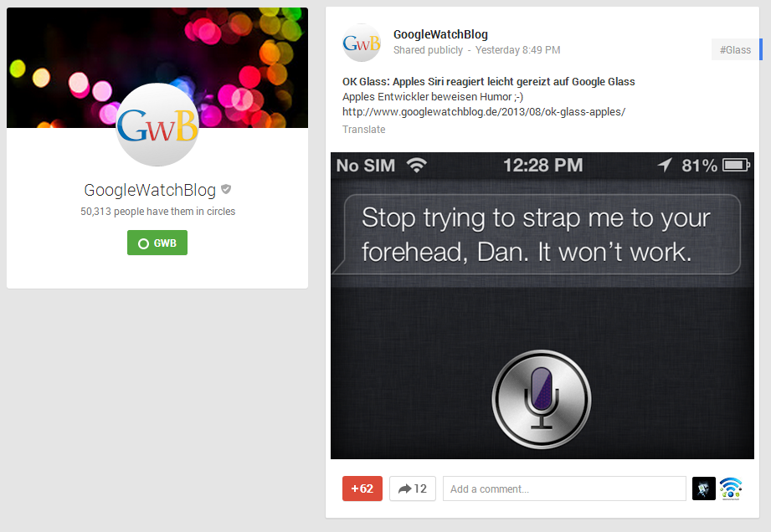Click 'Shared publicly' visibility text
771x532 pixels.
[429, 50]
